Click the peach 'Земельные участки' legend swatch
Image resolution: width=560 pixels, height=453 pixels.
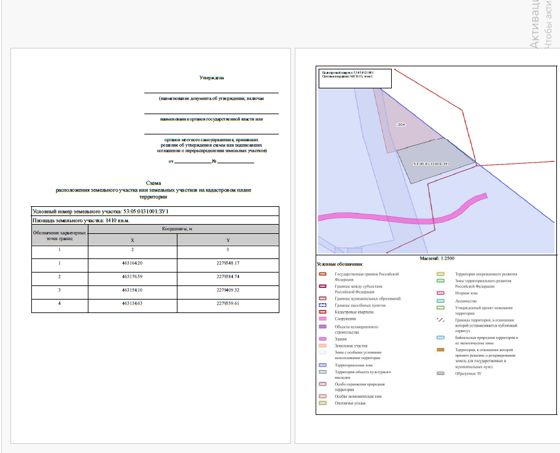click(322, 346)
